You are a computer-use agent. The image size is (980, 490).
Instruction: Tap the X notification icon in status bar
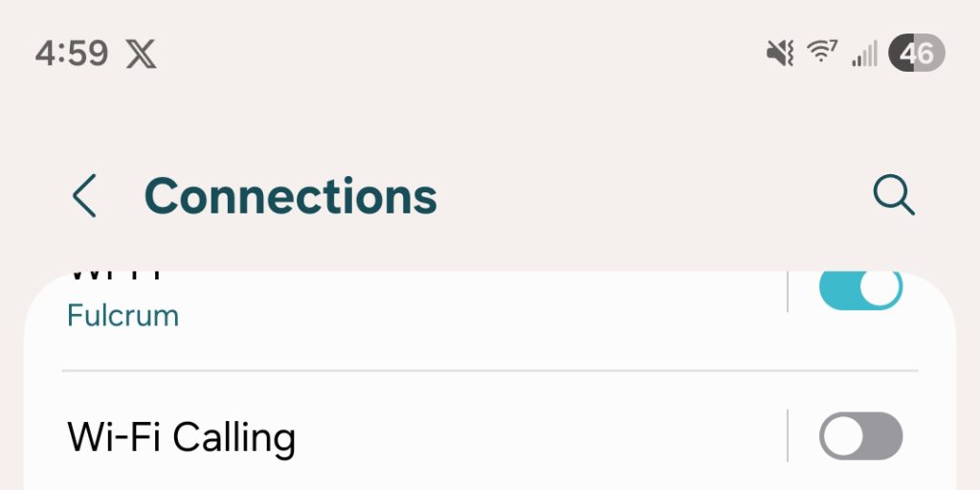pyautogui.click(x=142, y=55)
